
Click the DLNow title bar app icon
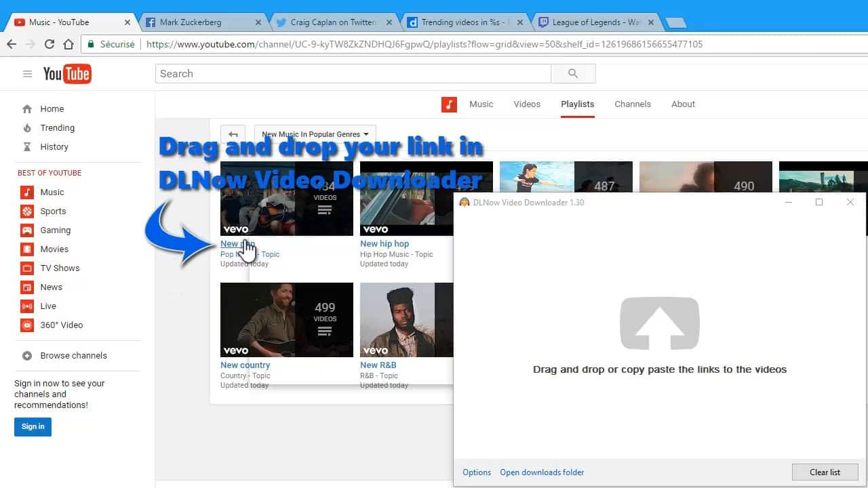465,202
